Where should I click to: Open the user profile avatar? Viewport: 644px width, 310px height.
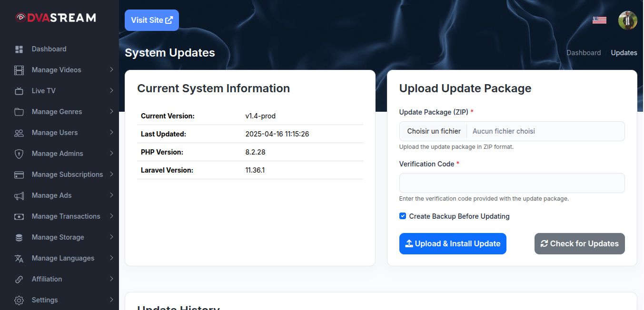627,20
